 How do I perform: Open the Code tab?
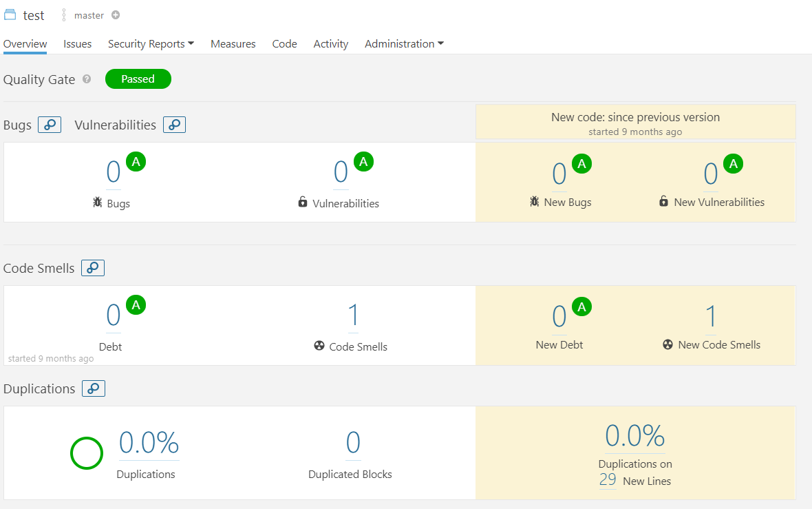click(285, 44)
